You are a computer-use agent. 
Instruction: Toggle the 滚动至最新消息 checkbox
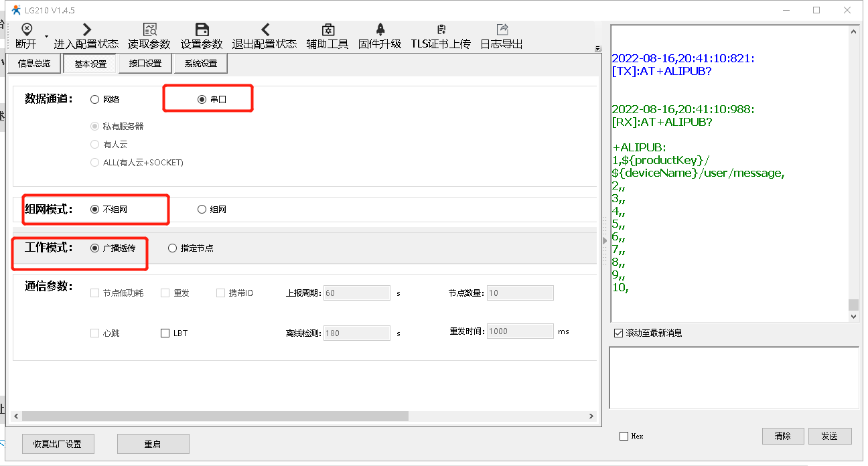coord(618,333)
